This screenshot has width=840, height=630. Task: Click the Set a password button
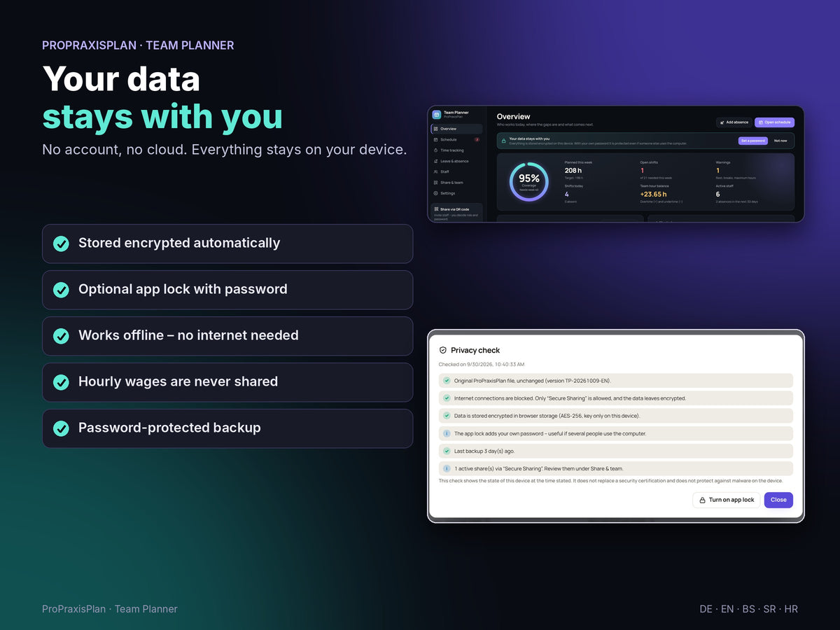[753, 141]
